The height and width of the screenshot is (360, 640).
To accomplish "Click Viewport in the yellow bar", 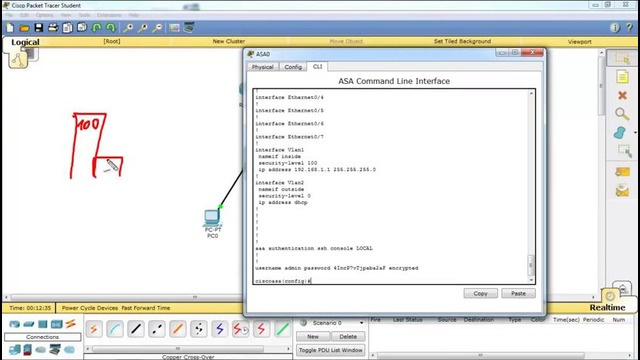I will click(x=579, y=42).
